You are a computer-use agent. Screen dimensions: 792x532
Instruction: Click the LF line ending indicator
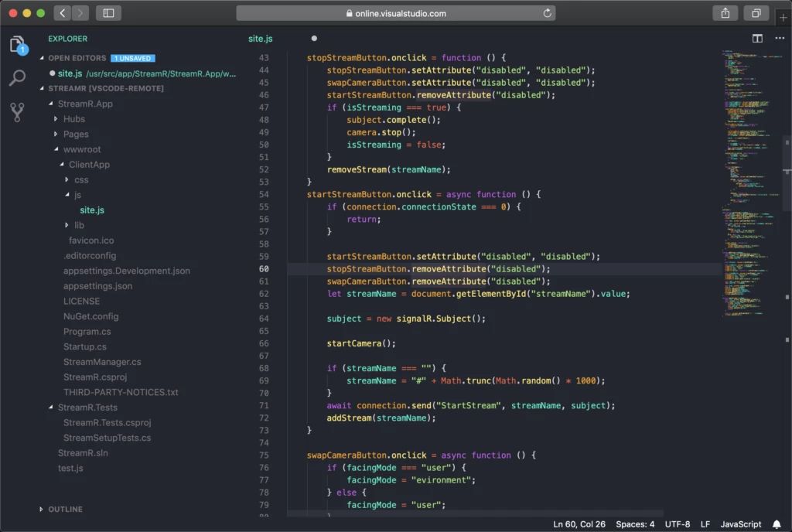[705, 523]
